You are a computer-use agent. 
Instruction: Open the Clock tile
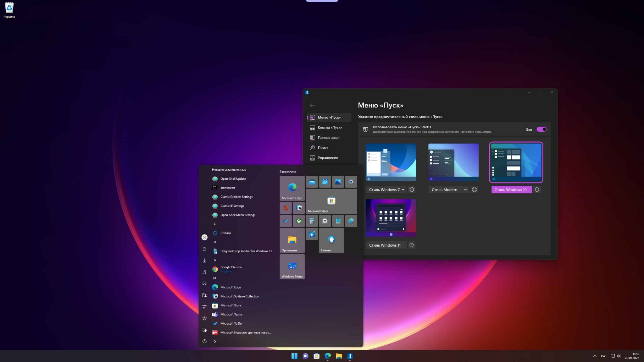(325, 221)
